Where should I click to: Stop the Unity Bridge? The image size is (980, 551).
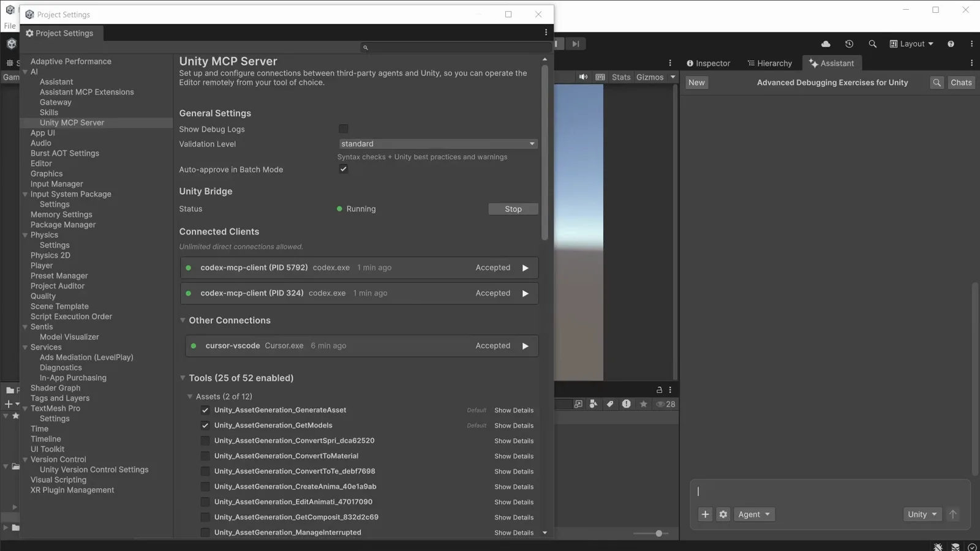coord(513,209)
